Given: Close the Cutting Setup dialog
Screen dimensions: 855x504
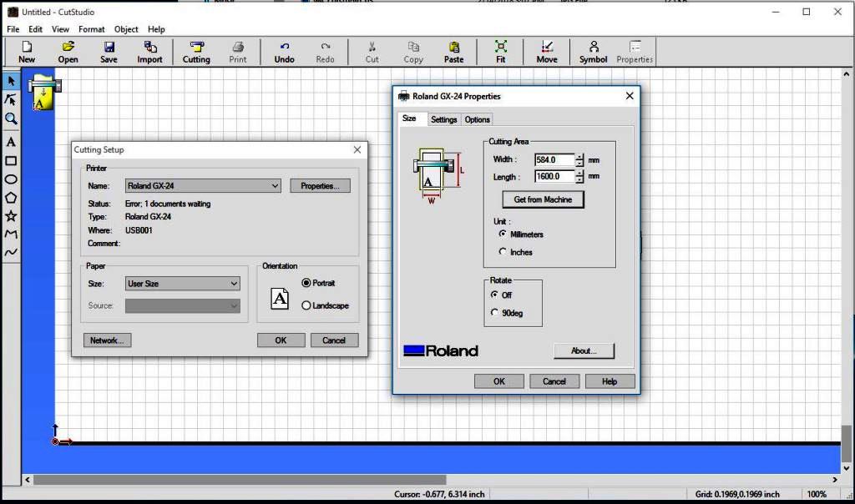Looking at the screenshot, I should (x=357, y=149).
